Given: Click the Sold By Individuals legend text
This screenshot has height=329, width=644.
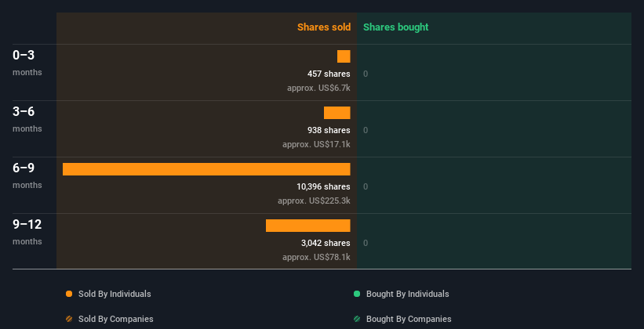Looking at the screenshot, I should (x=115, y=294).
